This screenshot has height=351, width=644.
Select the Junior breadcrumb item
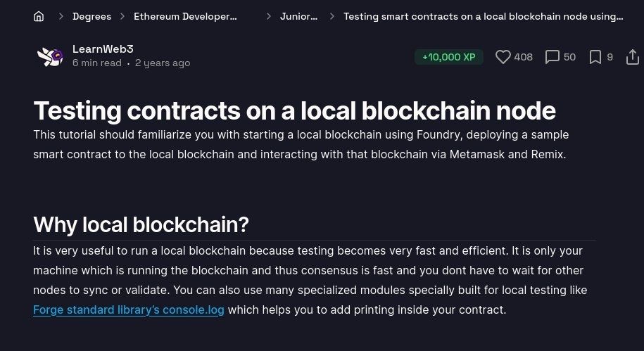click(298, 16)
